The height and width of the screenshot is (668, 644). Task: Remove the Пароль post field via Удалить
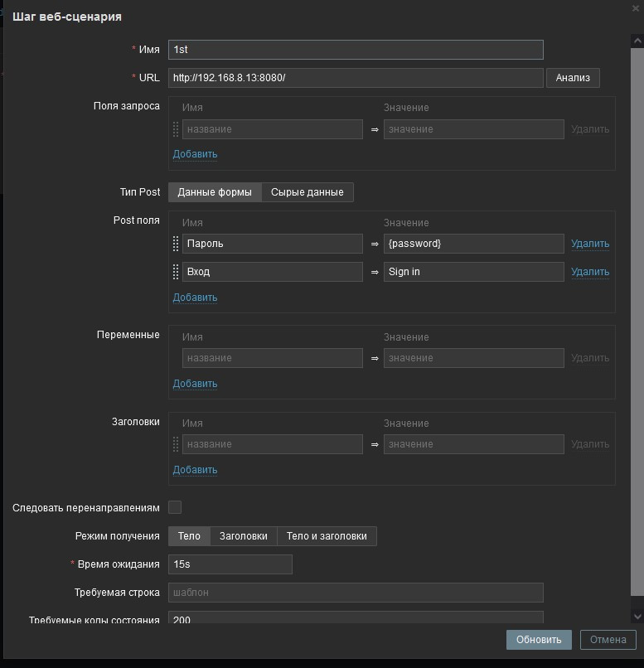(590, 244)
